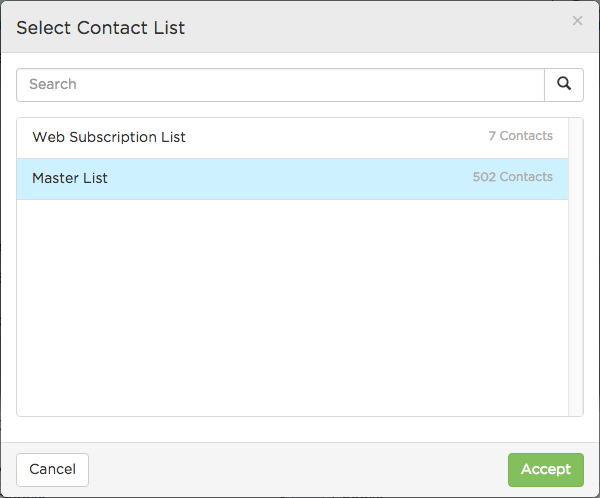Click the X icon beside the dialog title
600x498 pixels.
(x=577, y=21)
